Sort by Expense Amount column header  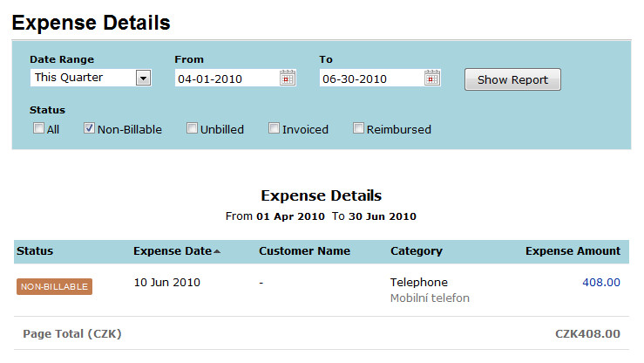573,251
